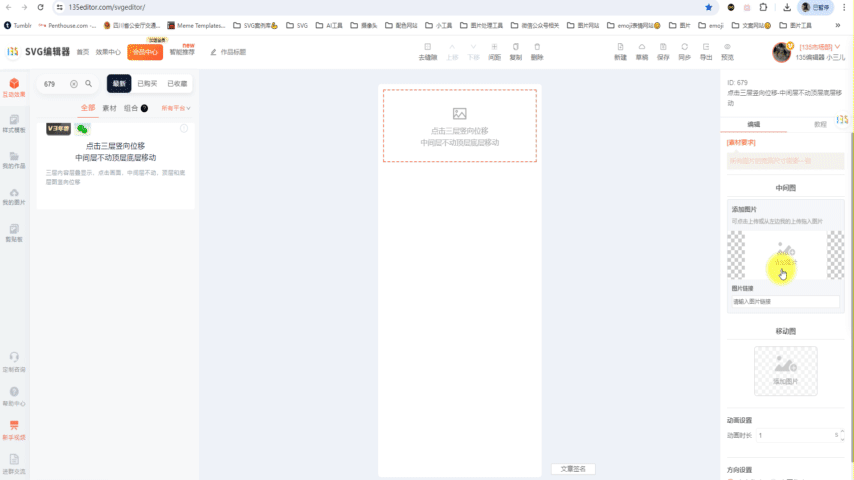This screenshot has height=480, width=854.
Task: Click the info icon on effect card
Action: (x=184, y=129)
